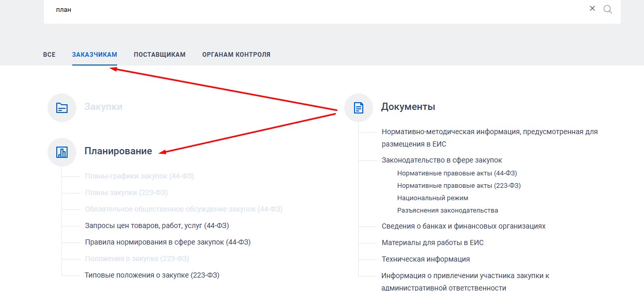644x291 pixels.
Task: Open Нормативные правовые акты (44-ФЗ)
Action: [457, 173]
